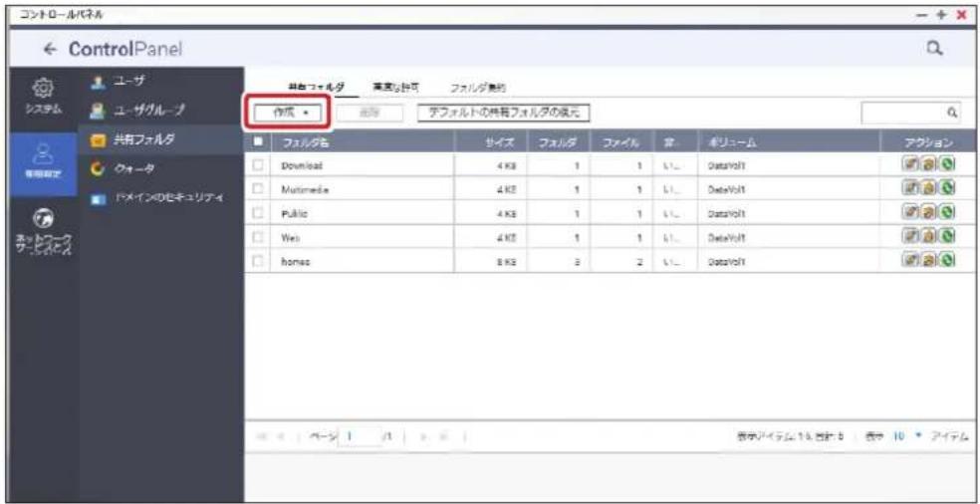Click the magnifier icon in the ControlPanel header
980x504 pixels.
coord(934,48)
